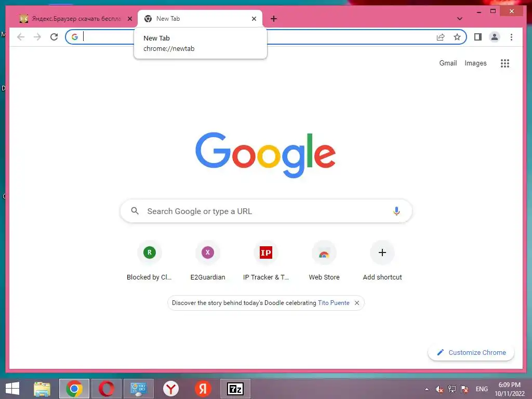Click Customize Chrome button
The width and height of the screenshot is (532, 399).
pyautogui.click(x=471, y=353)
